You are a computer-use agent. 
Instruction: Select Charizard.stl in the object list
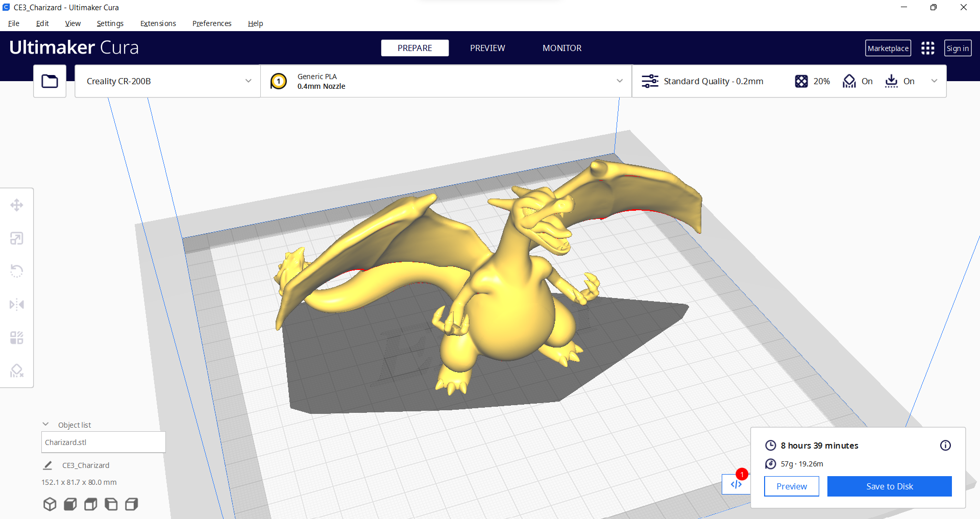(103, 442)
